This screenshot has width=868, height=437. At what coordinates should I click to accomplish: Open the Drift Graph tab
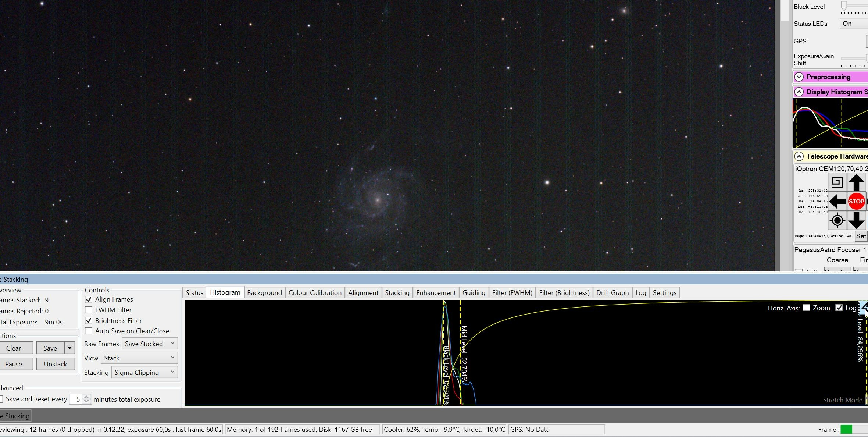(612, 293)
